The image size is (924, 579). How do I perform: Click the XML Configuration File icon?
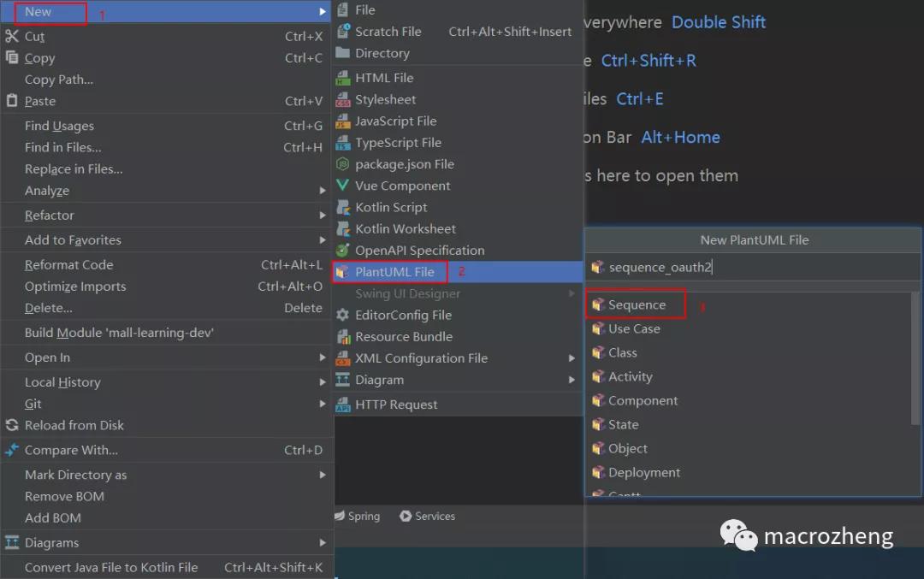click(x=342, y=358)
